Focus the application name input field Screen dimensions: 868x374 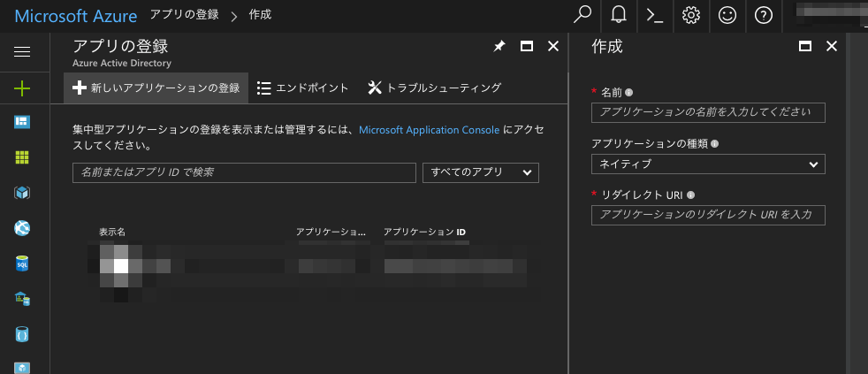click(x=708, y=112)
